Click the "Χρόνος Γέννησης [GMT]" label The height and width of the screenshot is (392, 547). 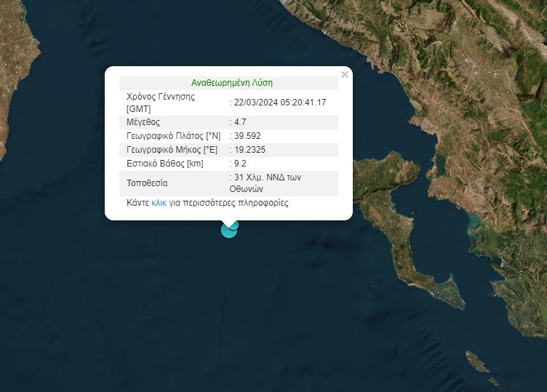tap(160, 103)
